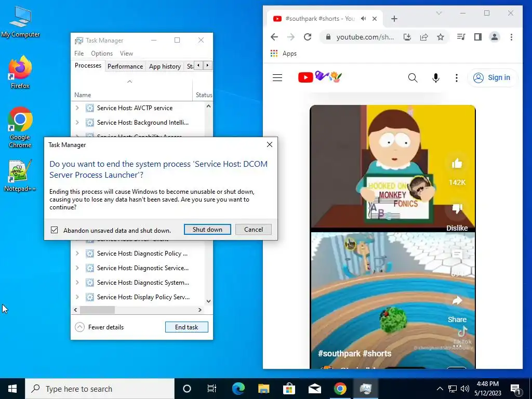This screenshot has width=532, height=399.
Task: Open My Computer desktop icon
Action: coord(20,21)
